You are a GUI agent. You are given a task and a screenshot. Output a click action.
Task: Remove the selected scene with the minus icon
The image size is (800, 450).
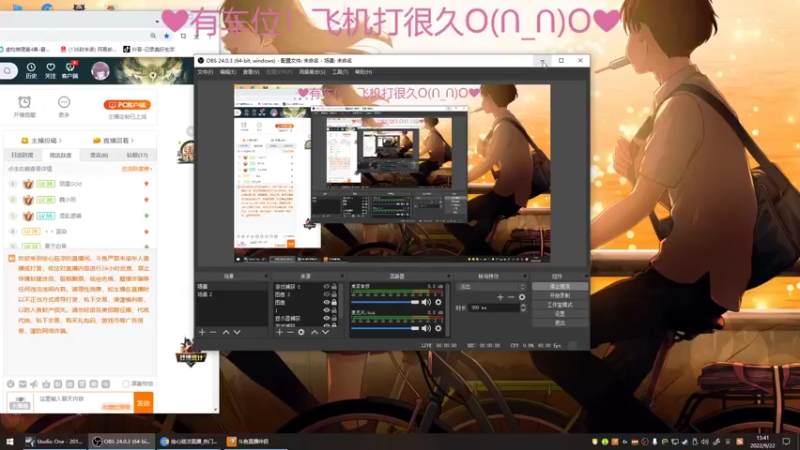(x=213, y=332)
